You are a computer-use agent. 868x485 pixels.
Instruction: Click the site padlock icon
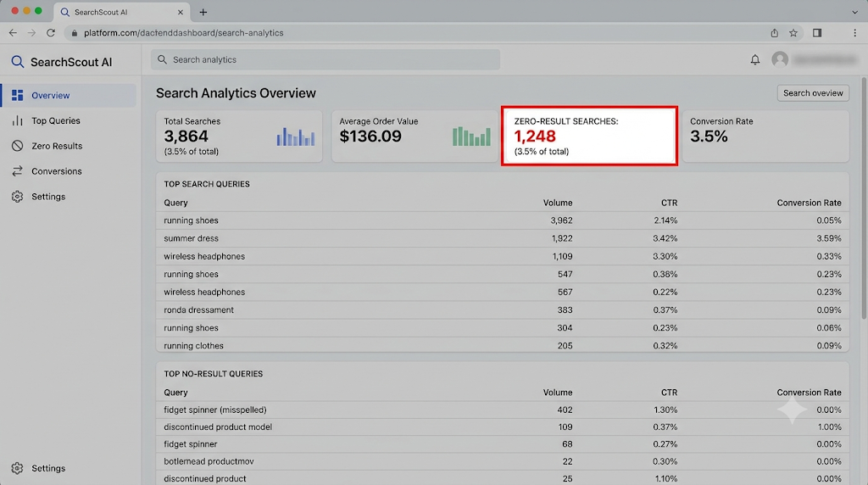[x=75, y=33]
